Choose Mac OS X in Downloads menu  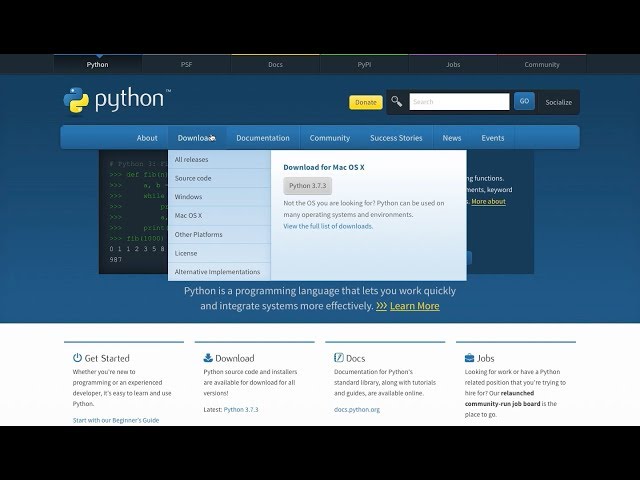point(219,216)
